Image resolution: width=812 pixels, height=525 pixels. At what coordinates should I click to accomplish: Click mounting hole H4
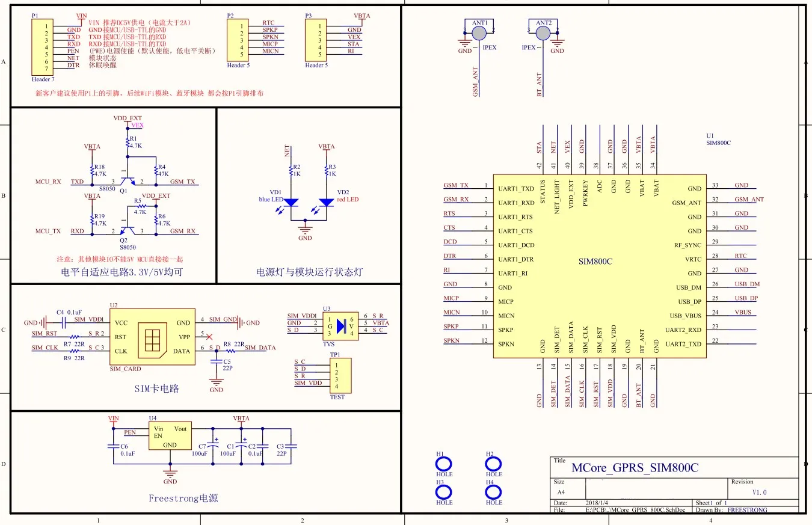pos(494,493)
